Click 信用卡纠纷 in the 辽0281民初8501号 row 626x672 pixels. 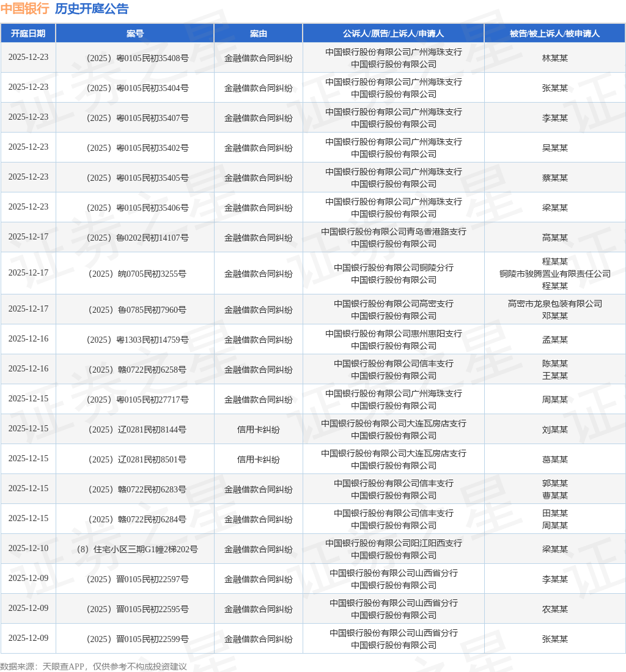[259, 460]
